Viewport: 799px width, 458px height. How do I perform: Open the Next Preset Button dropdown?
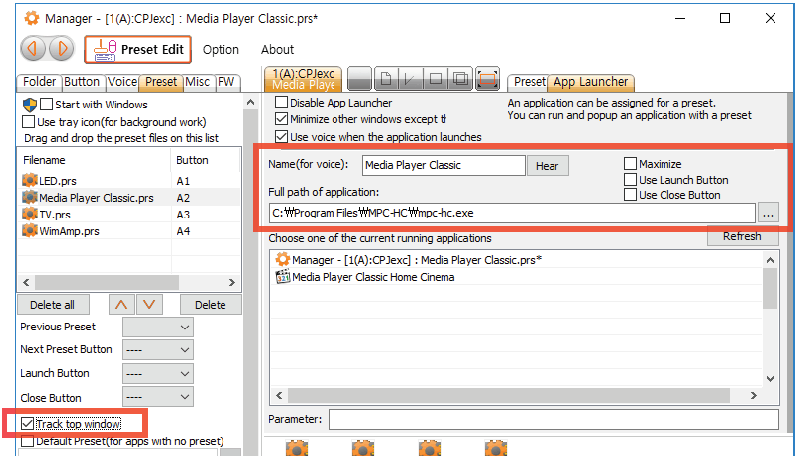tap(158, 349)
